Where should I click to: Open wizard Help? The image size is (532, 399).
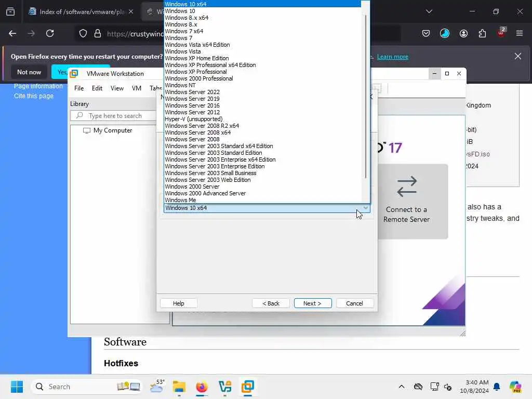179,303
